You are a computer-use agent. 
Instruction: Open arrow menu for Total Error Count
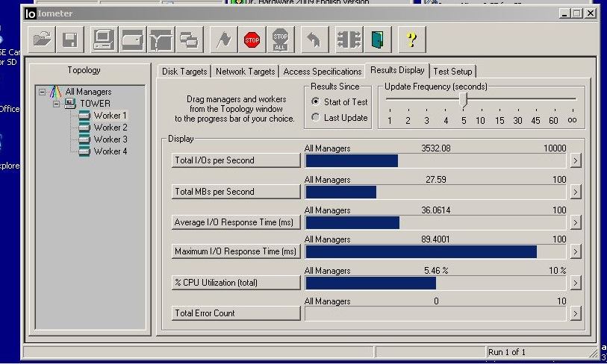coord(576,313)
